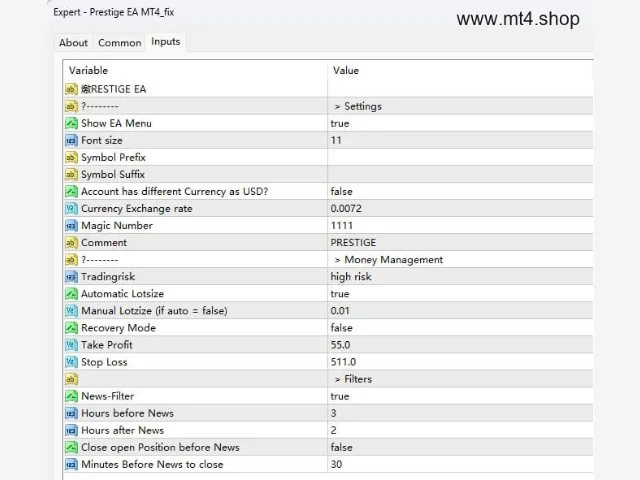The image size is (640, 480).
Task: Click the string icon in Money Management separator row
Action: 71,260
